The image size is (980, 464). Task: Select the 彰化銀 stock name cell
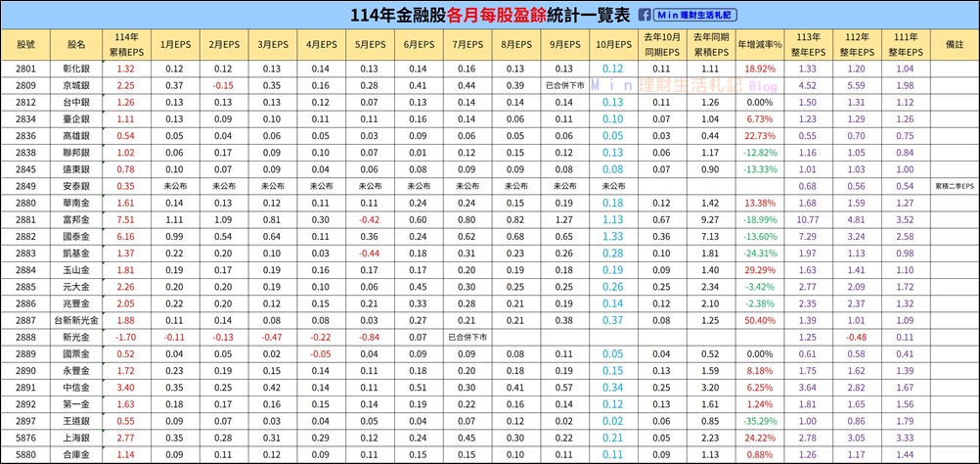[x=77, y=70]
